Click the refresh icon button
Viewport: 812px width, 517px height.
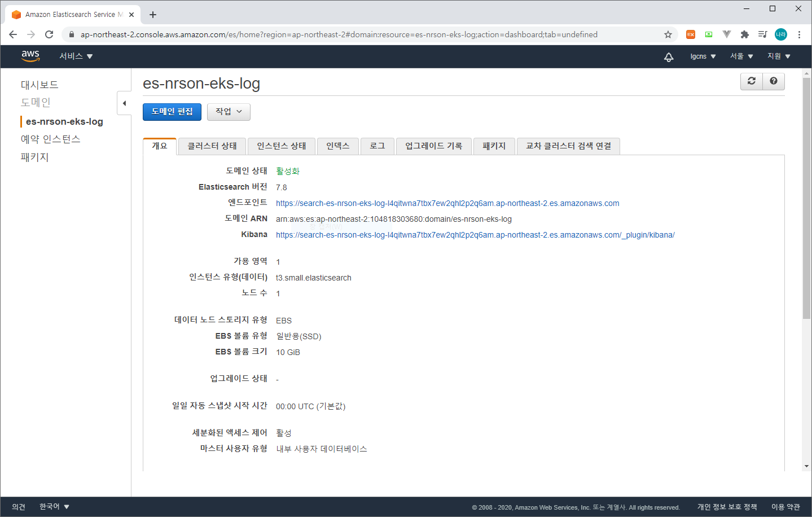(x=752, y=81)
